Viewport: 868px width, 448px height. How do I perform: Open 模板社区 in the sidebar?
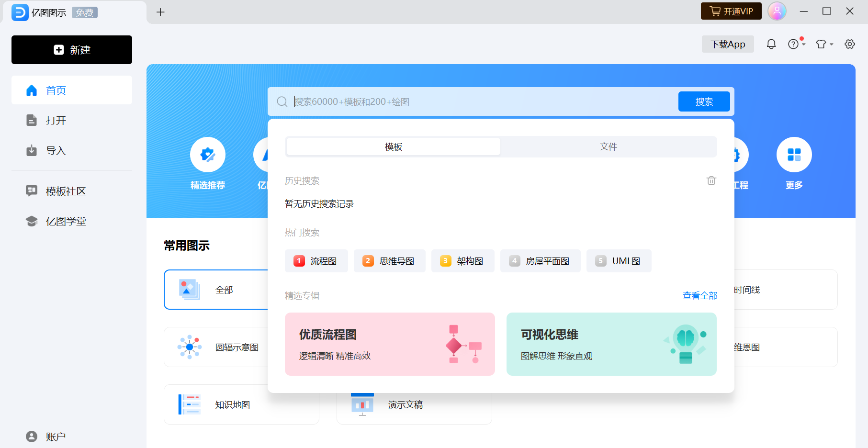click(x=66, y=191)
